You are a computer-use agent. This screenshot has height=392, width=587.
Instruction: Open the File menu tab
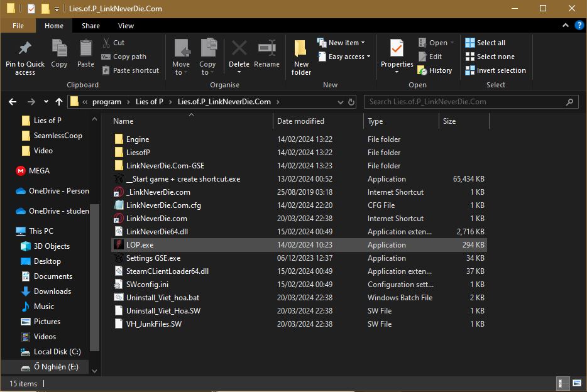(x=18, y=26)
